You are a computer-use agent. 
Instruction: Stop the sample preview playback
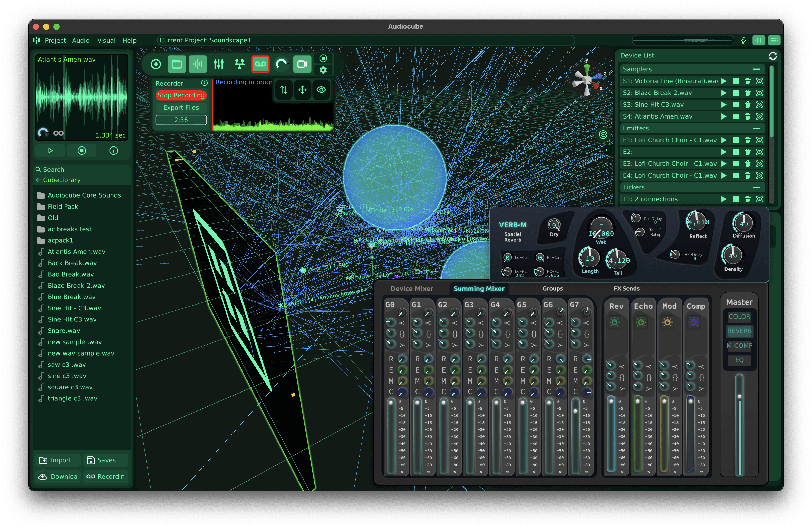(x=82, y=151)
